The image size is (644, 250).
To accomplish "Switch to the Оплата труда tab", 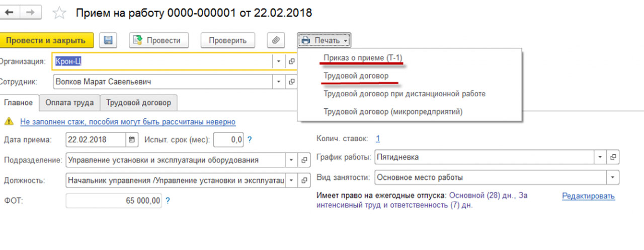I will (69, 103).
